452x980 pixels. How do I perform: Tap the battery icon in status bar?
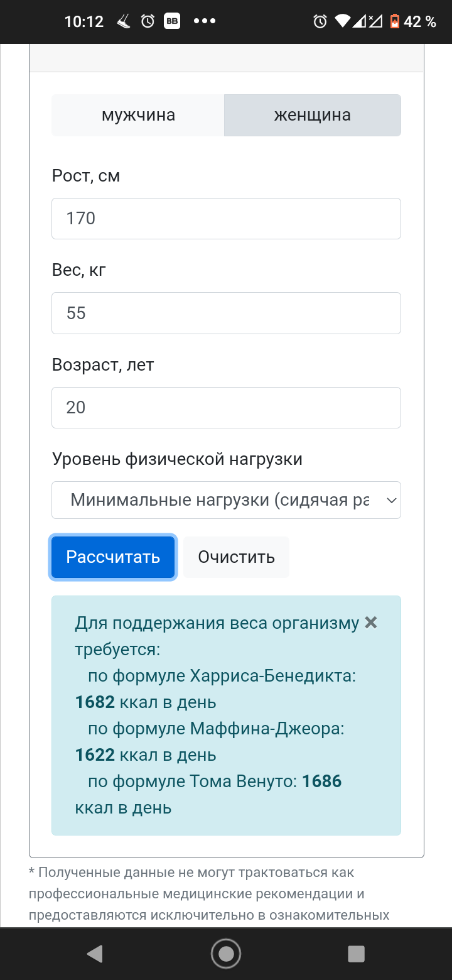tap(394, 21)
